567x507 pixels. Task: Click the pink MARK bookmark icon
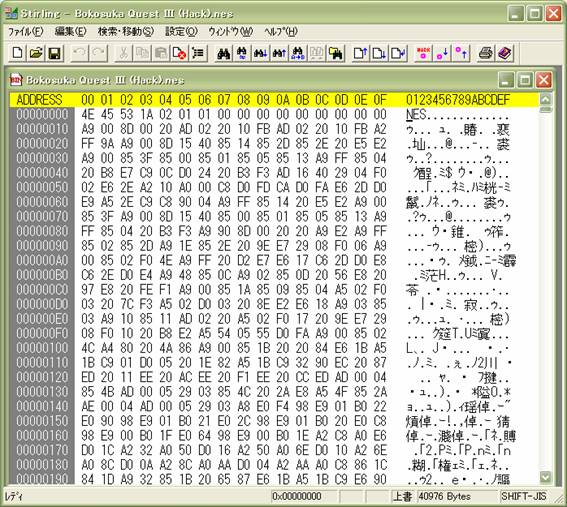(x=423, y=53)
